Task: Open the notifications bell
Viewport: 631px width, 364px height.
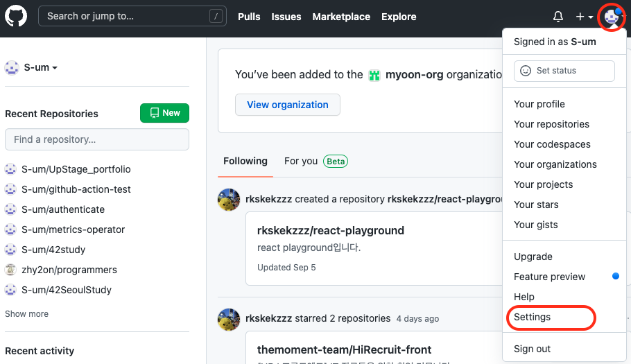Action: (557, 17)
